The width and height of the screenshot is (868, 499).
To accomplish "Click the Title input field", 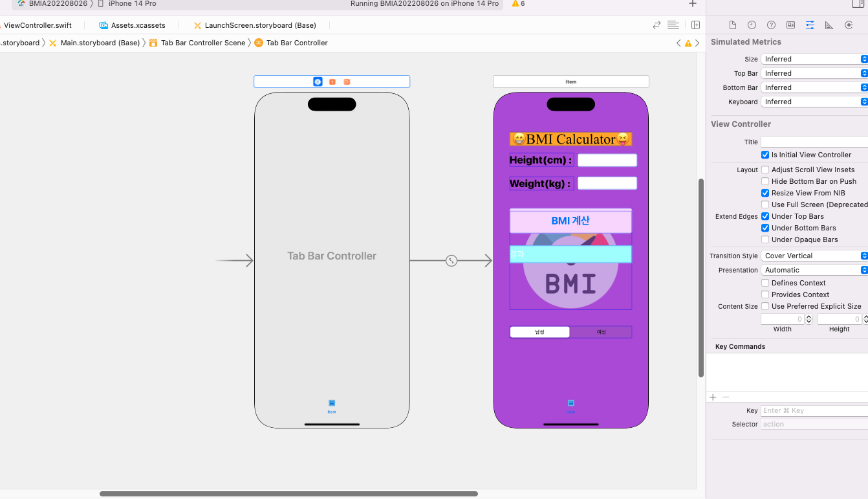I will tap(814, 142).
